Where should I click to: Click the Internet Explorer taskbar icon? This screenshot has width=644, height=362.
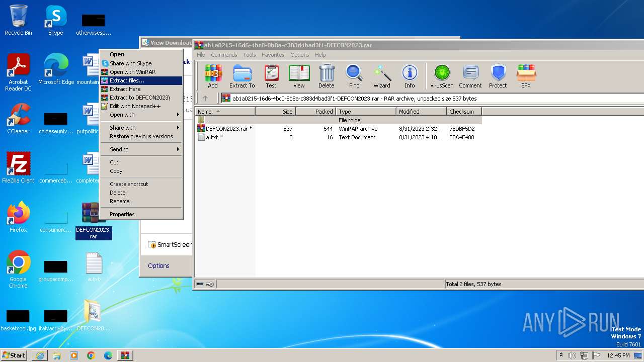coord(40,355)
